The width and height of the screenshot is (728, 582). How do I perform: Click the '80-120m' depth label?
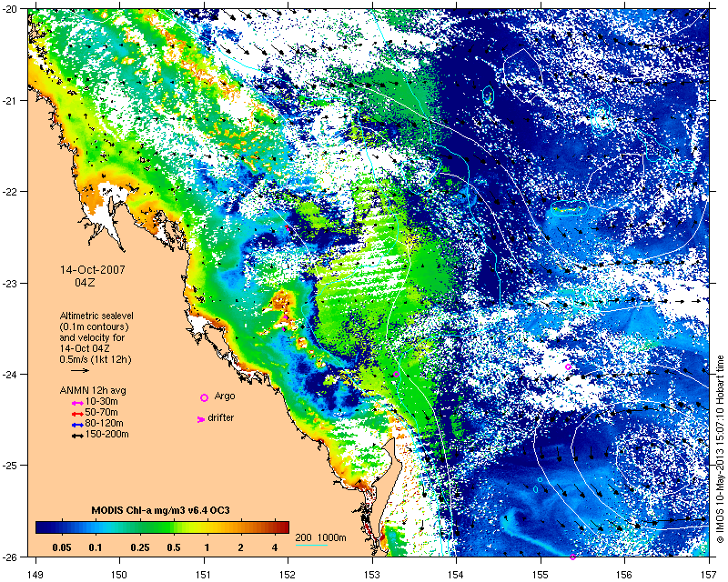pos(105,423)
